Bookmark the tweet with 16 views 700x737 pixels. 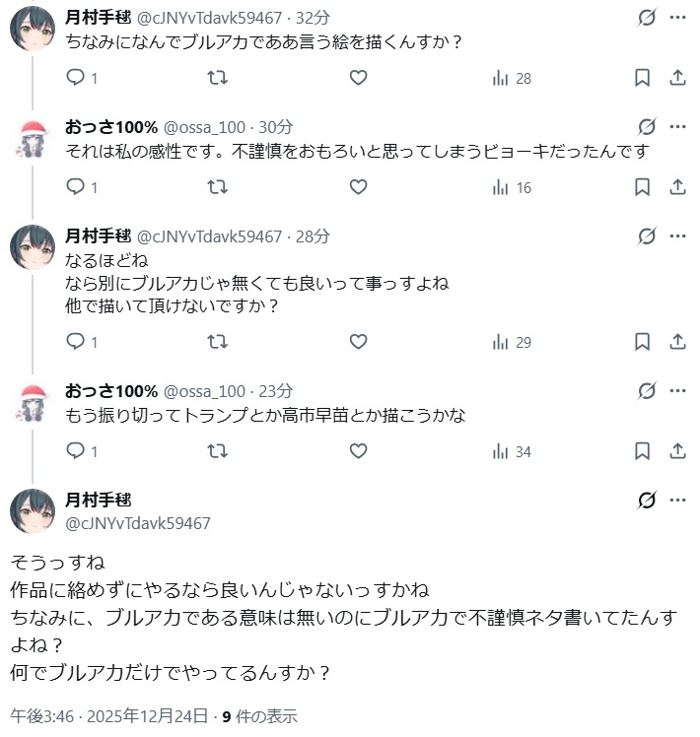pos(642,186)
